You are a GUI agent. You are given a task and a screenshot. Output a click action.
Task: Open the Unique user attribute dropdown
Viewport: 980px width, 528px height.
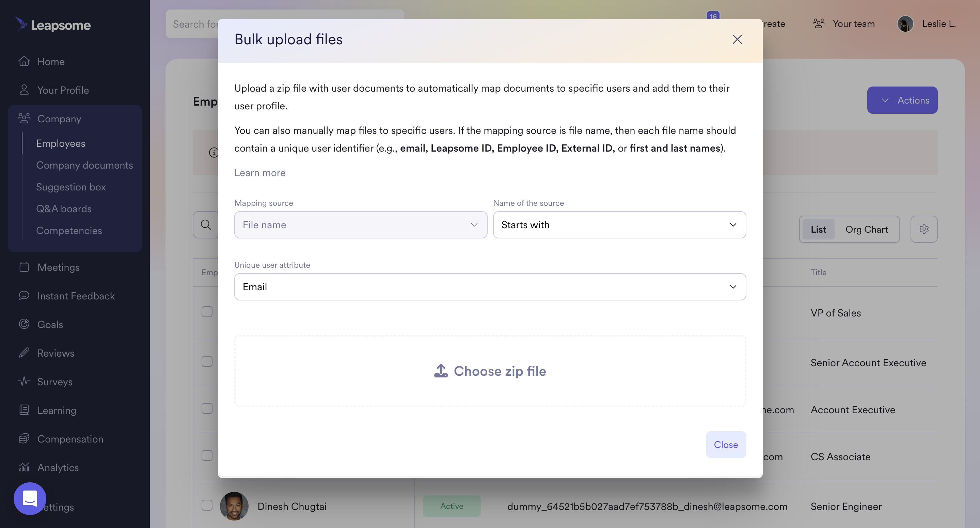[x=490, y=286]
